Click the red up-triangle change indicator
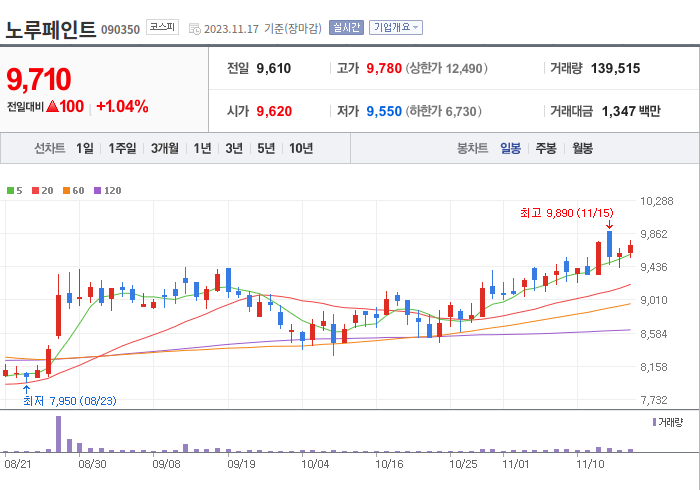This screenshot has height=490, width=700. [x=52, y=106]
